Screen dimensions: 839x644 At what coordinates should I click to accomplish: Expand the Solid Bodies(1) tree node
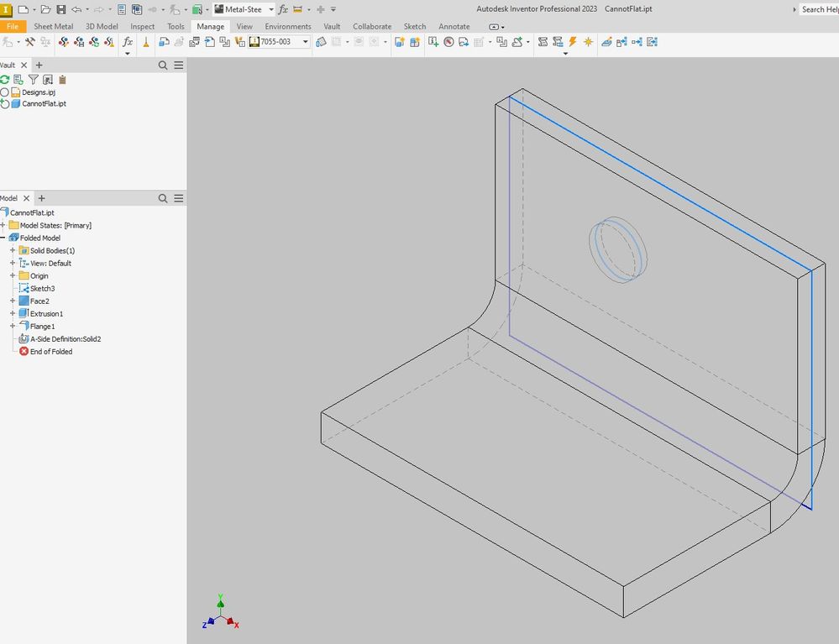[x=13, y=250]
